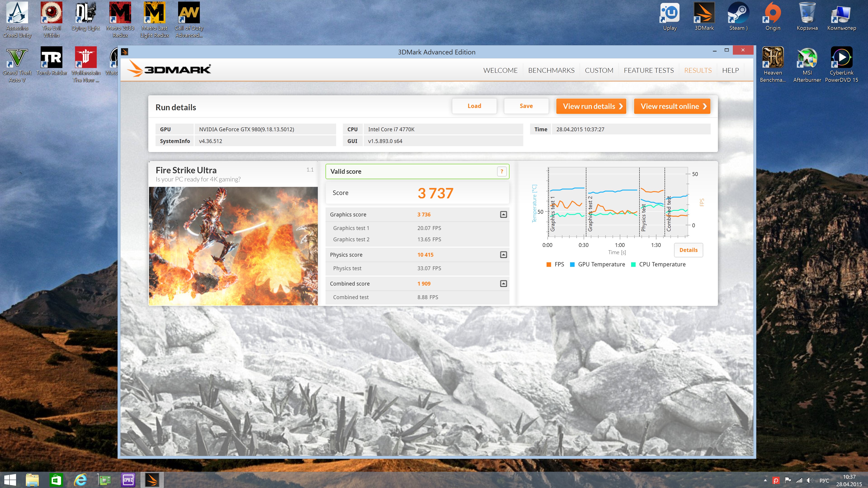Viewport: 868px width, 488px height.
Task: Click the Save result button
Action: pos(526,106)
